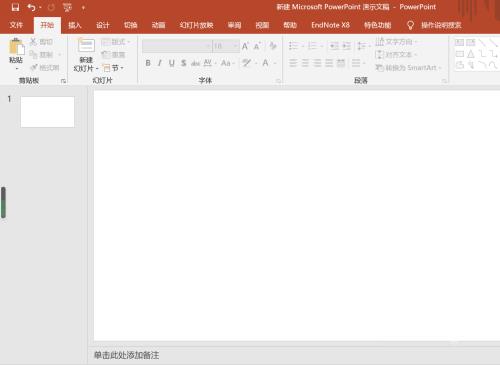The width and height of the screenshot is (500, 365).
Task: Open the Insert ribbon tab
Action: [x=75, y=25]
